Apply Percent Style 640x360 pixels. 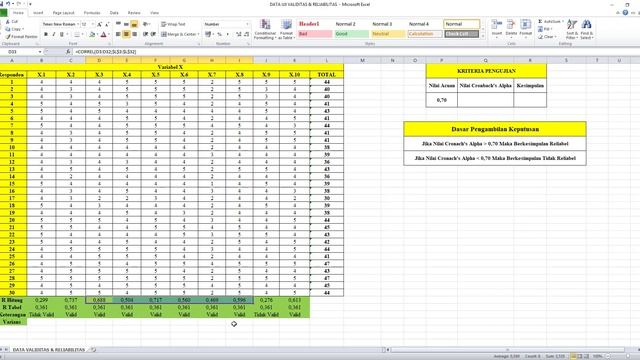pos(219,34)
